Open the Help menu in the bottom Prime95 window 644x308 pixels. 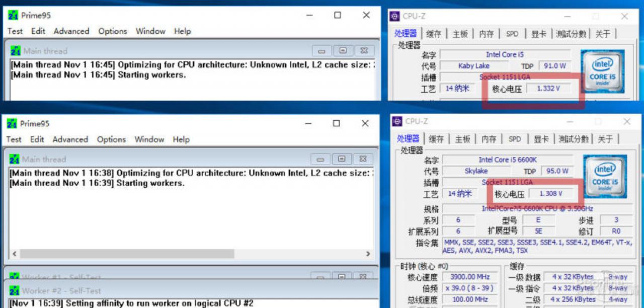181,139
